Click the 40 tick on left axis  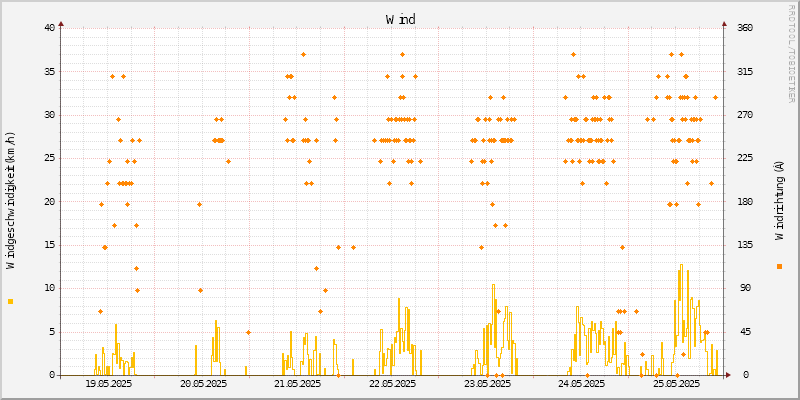(49, 27)
